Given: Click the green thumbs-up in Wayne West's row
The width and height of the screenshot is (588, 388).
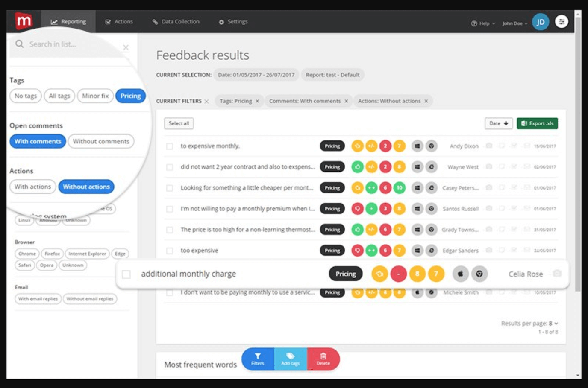Looking at the screenshot, I should [x=357, y=167].
